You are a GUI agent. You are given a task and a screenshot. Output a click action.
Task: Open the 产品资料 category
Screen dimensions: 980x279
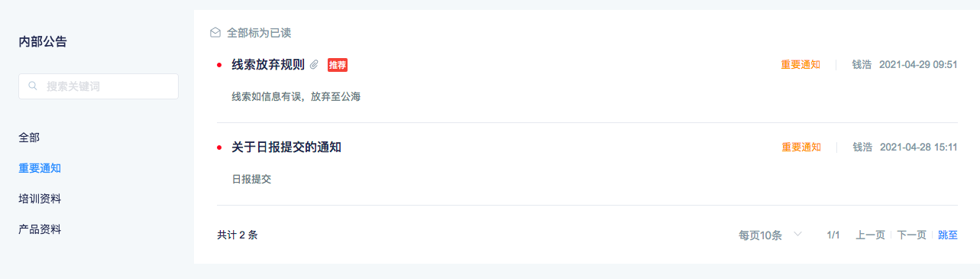[x=40, y=229]
